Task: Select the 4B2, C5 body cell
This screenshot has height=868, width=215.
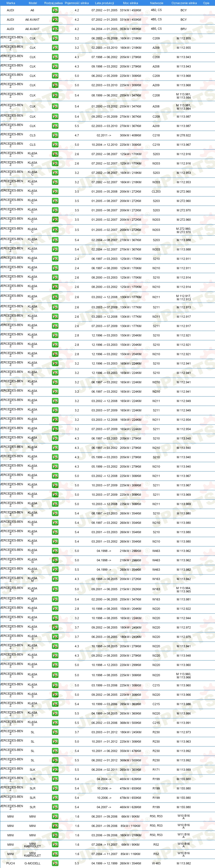Action: 156,10
